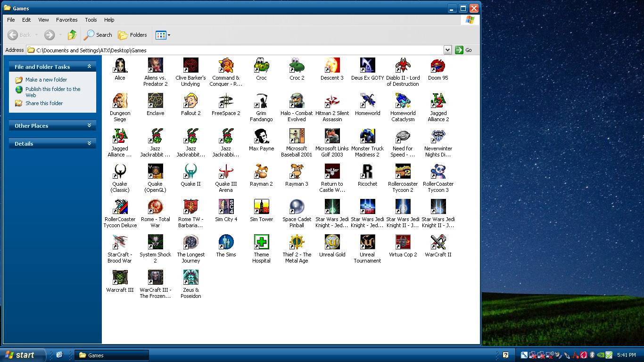Image resolution: width=644 pixels, height=362 pixels.
Task: Open the Views dropdown in toolbar
Action: [x=163, y=35]
